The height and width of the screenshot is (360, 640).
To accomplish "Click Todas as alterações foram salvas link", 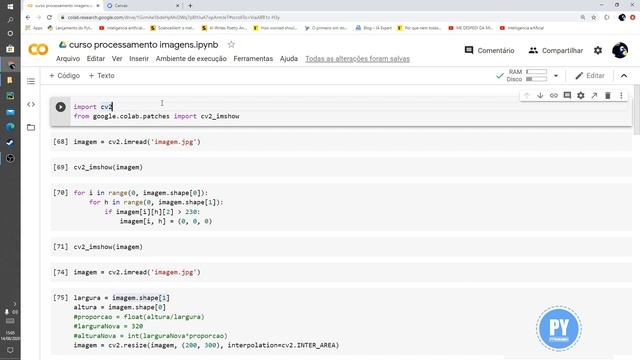I will pos(358,59).
